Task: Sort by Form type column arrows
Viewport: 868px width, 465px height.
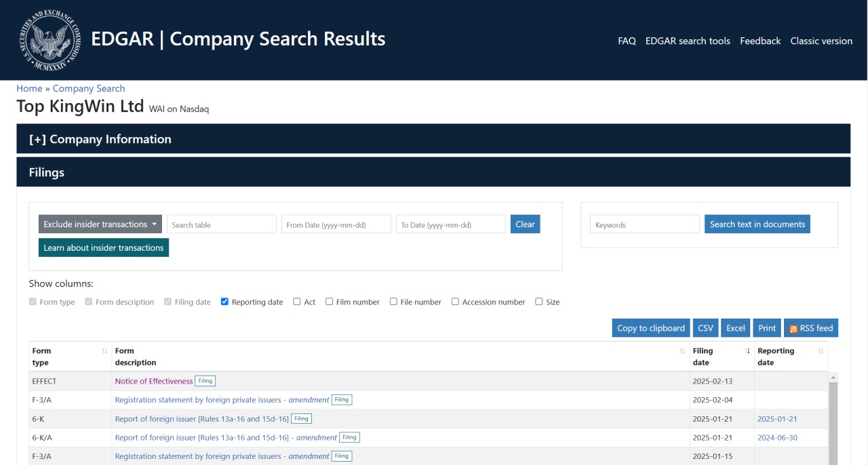Action: (x=104, y=351)
